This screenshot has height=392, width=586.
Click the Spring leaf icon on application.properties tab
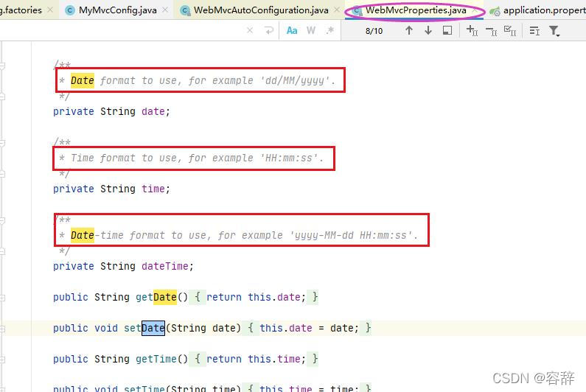point(495,11)
